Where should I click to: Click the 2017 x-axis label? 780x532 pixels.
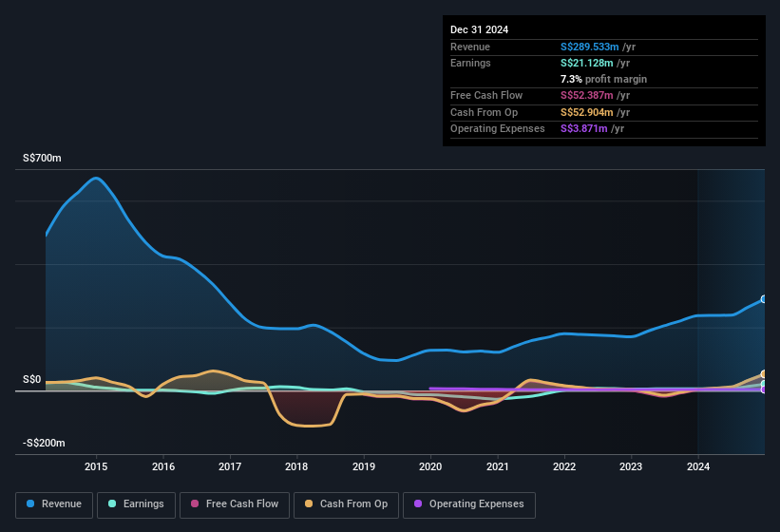(x=230, y=466)
